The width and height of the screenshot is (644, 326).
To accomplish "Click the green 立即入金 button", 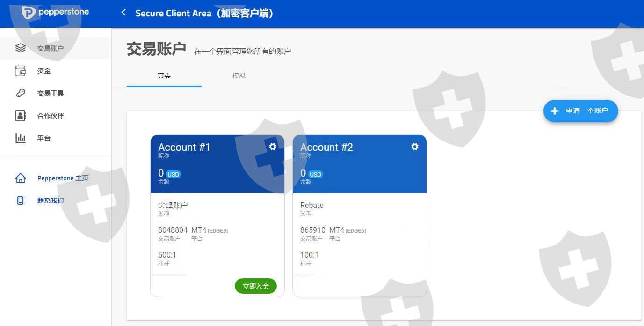I will tap(256, 286).
